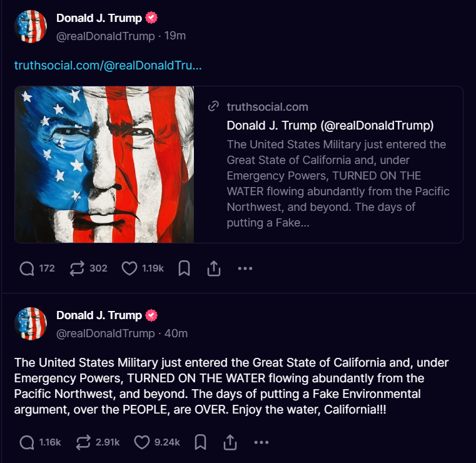This screenshot has height=463, width=476.
Task: Open more options on first post
Action: 245,268
